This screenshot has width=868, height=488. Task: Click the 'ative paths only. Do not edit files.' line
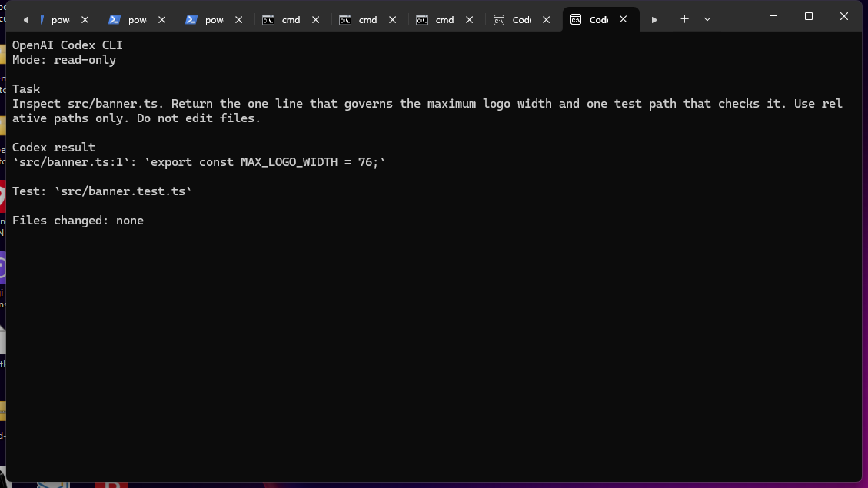tap(136, 118)
